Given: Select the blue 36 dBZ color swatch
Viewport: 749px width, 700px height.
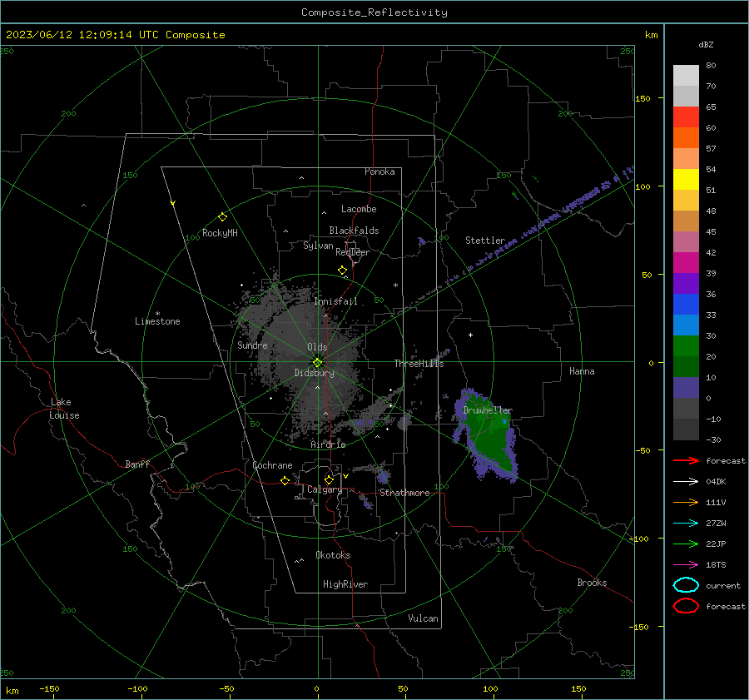Looking at the screenshot, I should [x=686, y=304].
